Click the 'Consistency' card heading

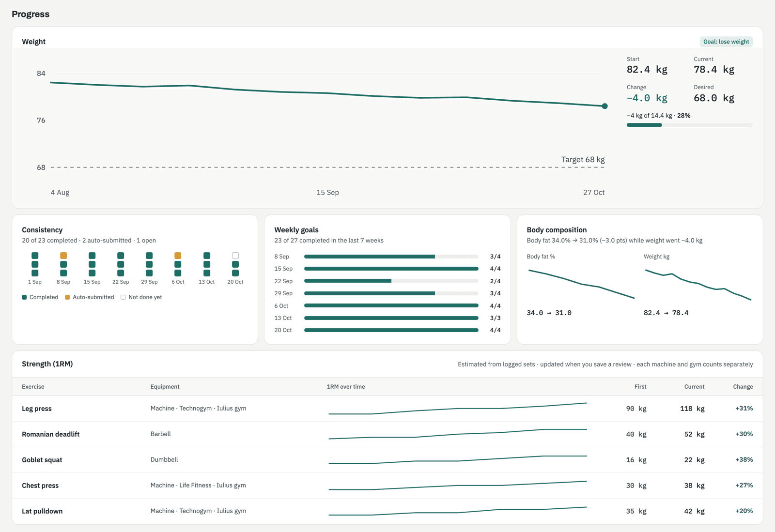(42, 230)
